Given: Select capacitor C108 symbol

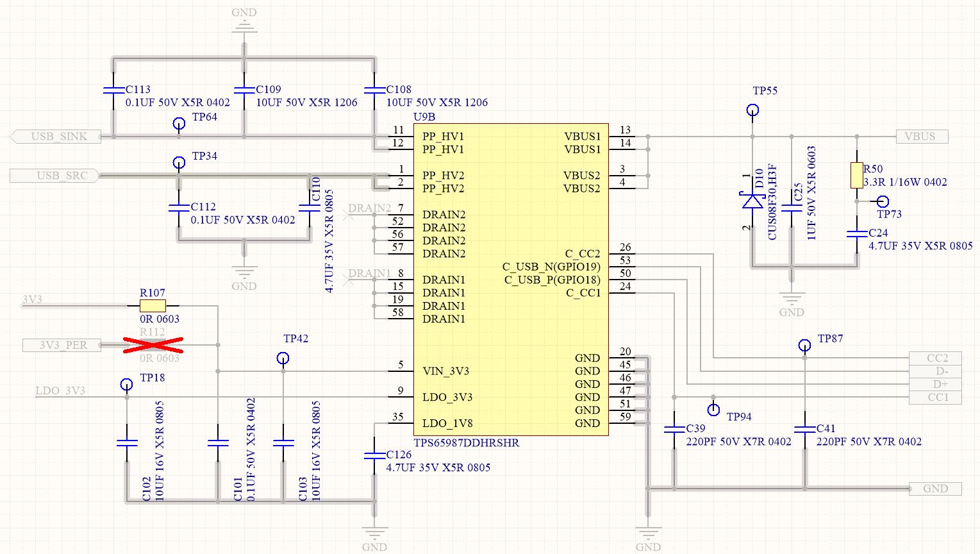Looking at the screenshot, I should coord(374,90).
